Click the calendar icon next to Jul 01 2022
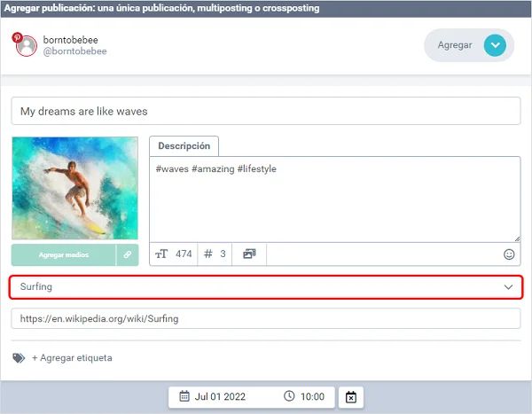The width and height of the screenshot is (532, 414). tap(184, 396)
